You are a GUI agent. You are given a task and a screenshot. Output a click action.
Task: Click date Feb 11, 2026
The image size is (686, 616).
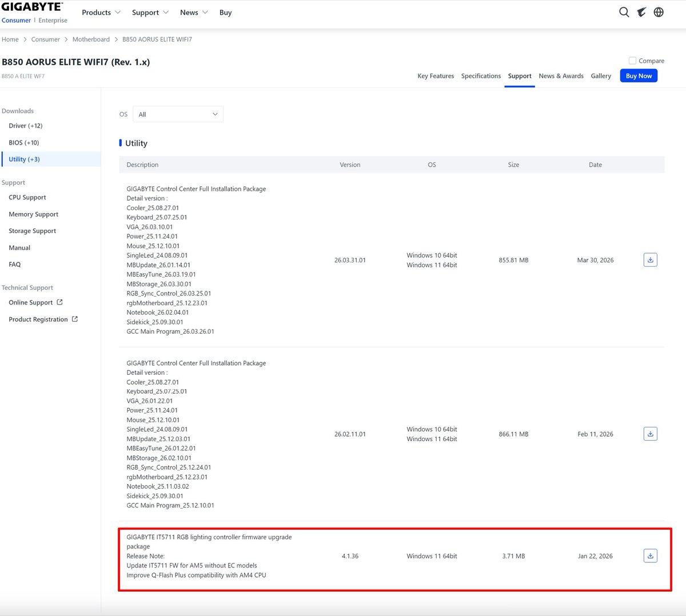click(x=595, y=434)
